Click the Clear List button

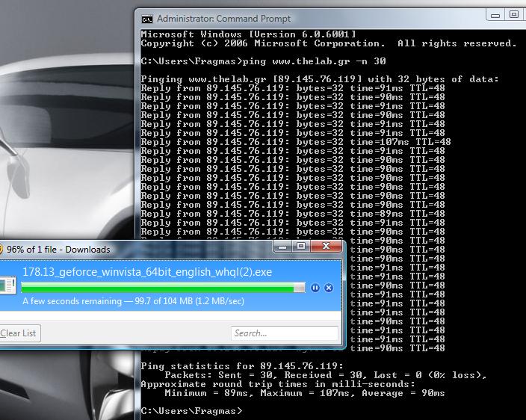coord(19,333)
